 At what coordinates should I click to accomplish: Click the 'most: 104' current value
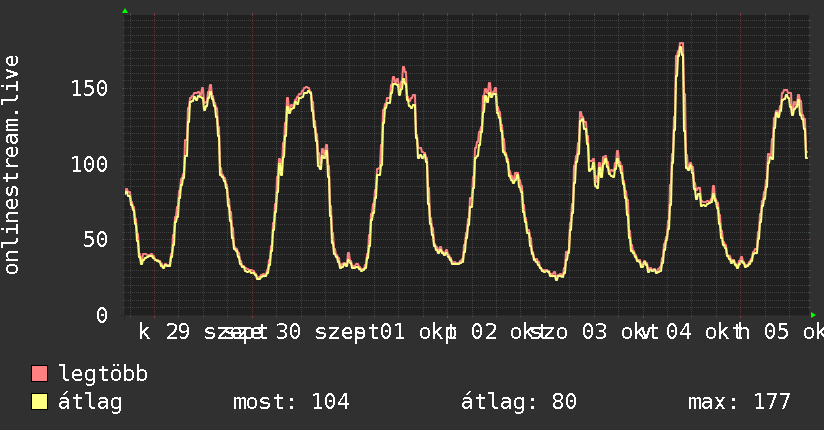[x=291, y=402]
